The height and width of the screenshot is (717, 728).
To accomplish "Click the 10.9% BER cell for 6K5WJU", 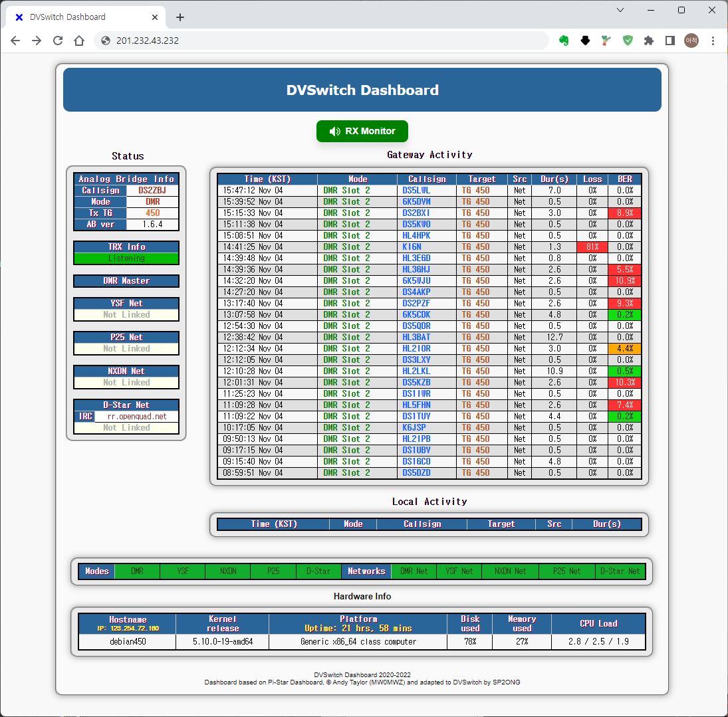I will (x=625, y=281).
